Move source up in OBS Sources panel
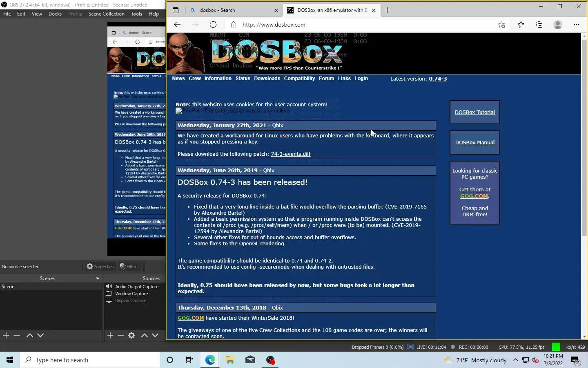Screen dimensions: 588x368 pos(145,335)
